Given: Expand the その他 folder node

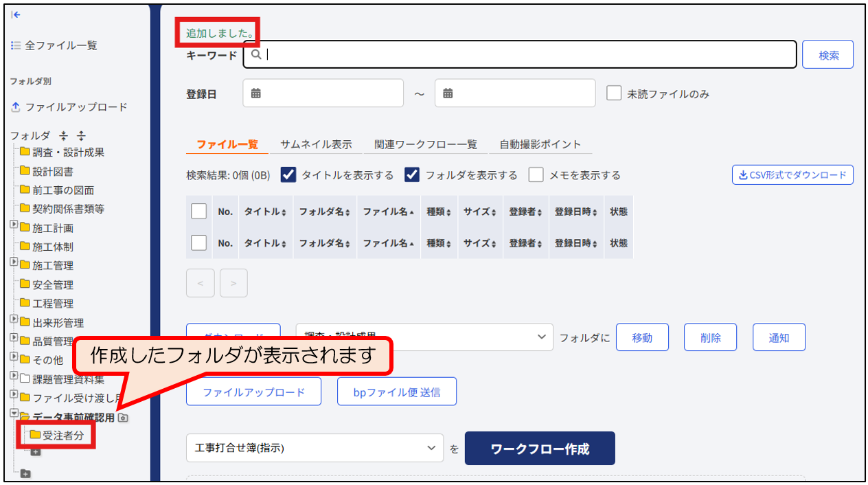Looking at the screenshot, I should [x=14, y=357].
